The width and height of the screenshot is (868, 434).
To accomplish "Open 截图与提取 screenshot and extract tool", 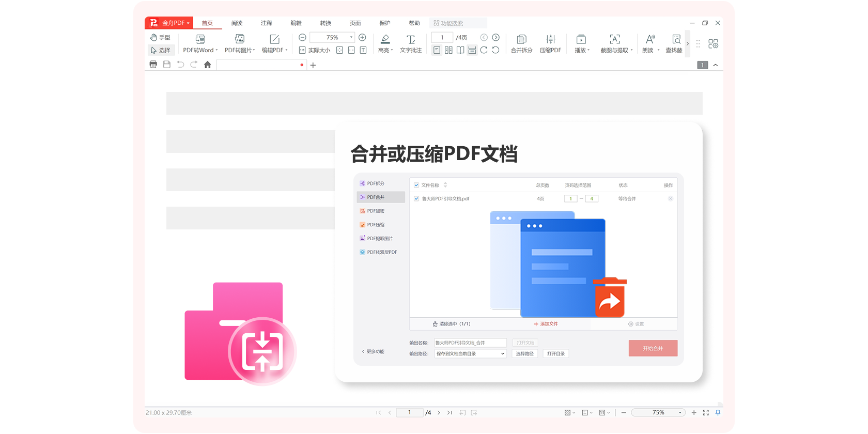I will click(x=616, y=44).
